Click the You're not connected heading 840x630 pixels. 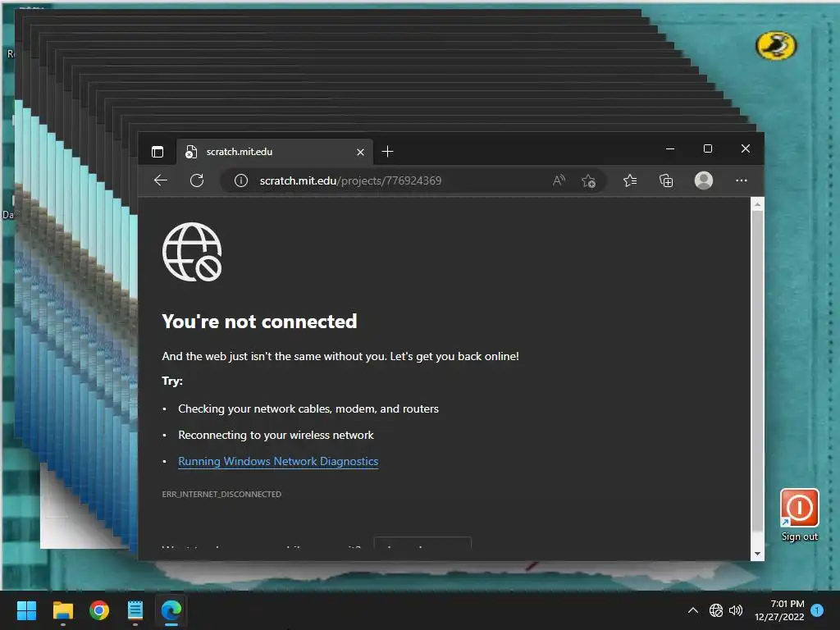click(x=259, y=322)
